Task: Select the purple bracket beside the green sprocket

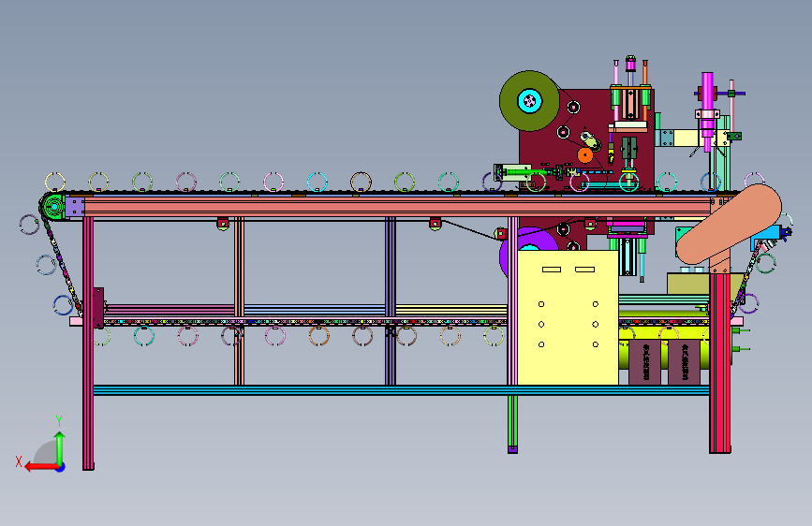Action: 75,207
